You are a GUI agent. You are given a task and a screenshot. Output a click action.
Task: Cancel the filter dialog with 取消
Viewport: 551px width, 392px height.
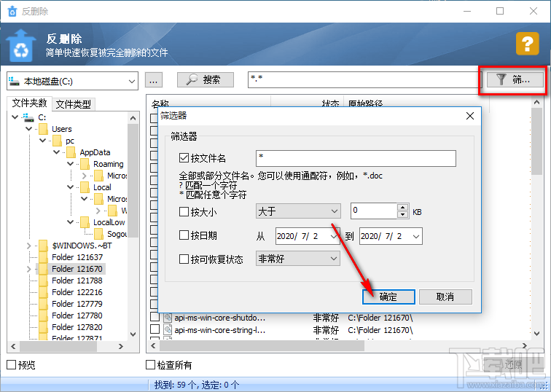(x=445, y=297)
